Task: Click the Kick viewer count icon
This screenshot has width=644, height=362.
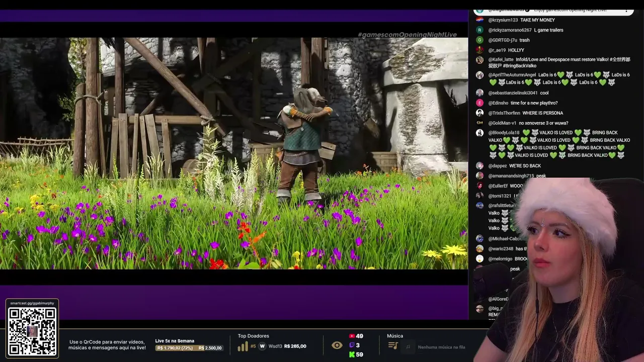Action: pos(352,354)
